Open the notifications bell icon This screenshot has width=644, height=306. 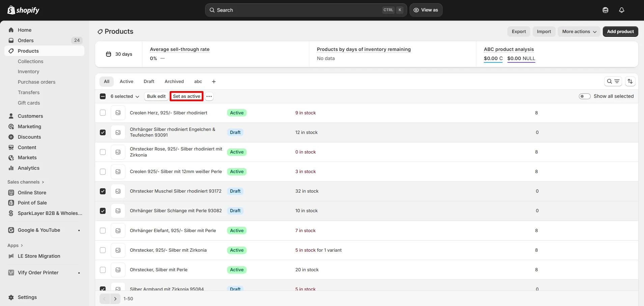pyautogui.click(x=621, y=10)
